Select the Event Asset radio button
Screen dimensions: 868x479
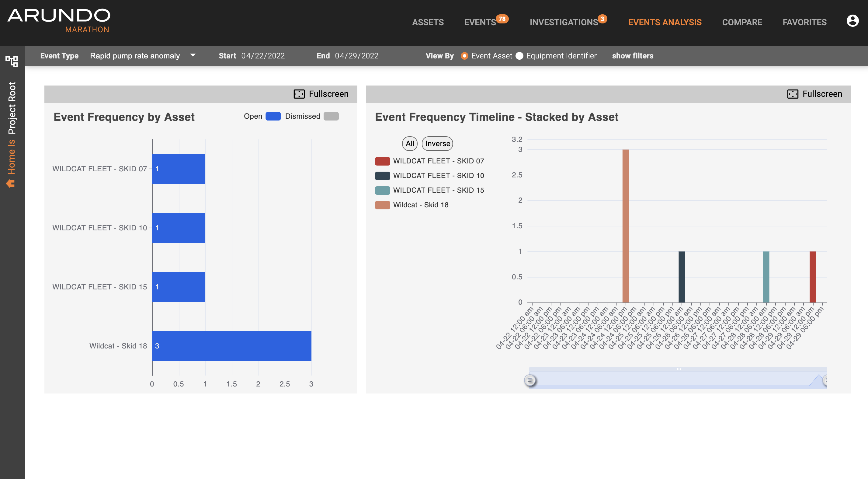[464, 56]
